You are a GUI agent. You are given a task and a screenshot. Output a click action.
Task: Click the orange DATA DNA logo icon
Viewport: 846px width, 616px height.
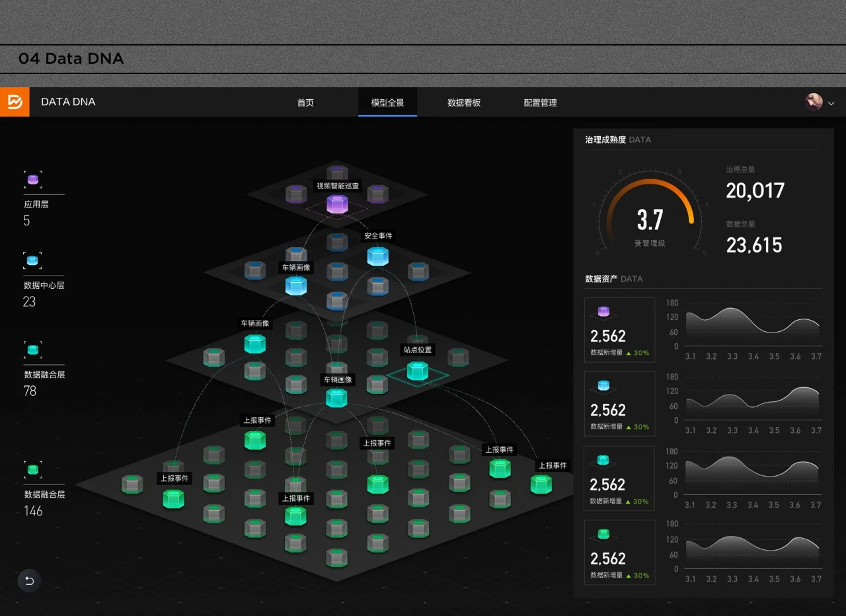click(x=15, y=102)
